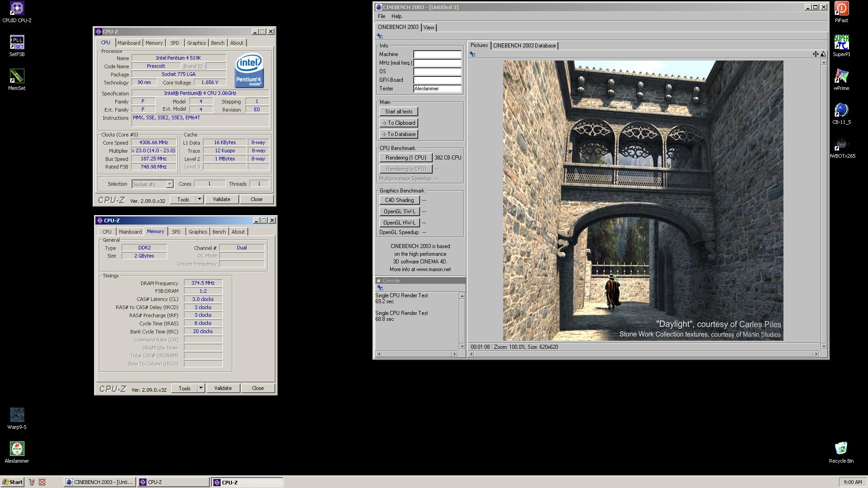This screenshot has width=868, height=488.
Task: Expand the Tools dropdown arrow in lower CPU-Z
Action: click(201, 388)
